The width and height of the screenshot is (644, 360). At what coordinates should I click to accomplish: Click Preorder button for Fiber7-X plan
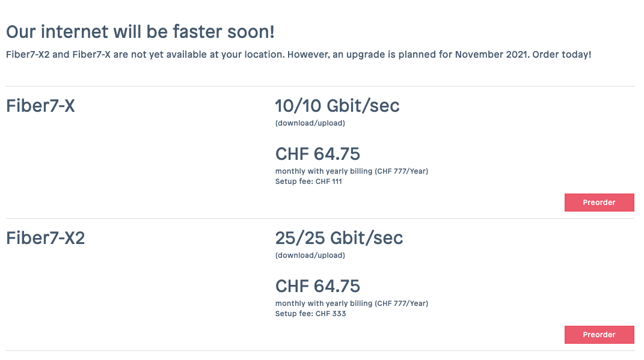point(599,203)
